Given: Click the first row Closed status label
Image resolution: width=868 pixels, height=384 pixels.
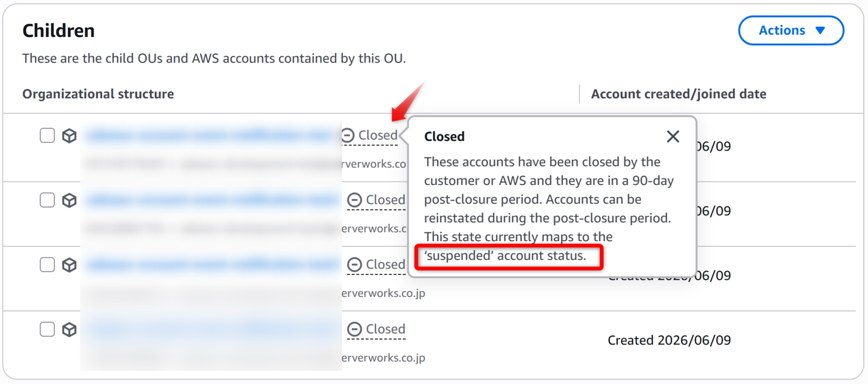Looking at the screenshot, I should [x=378, y=135].
